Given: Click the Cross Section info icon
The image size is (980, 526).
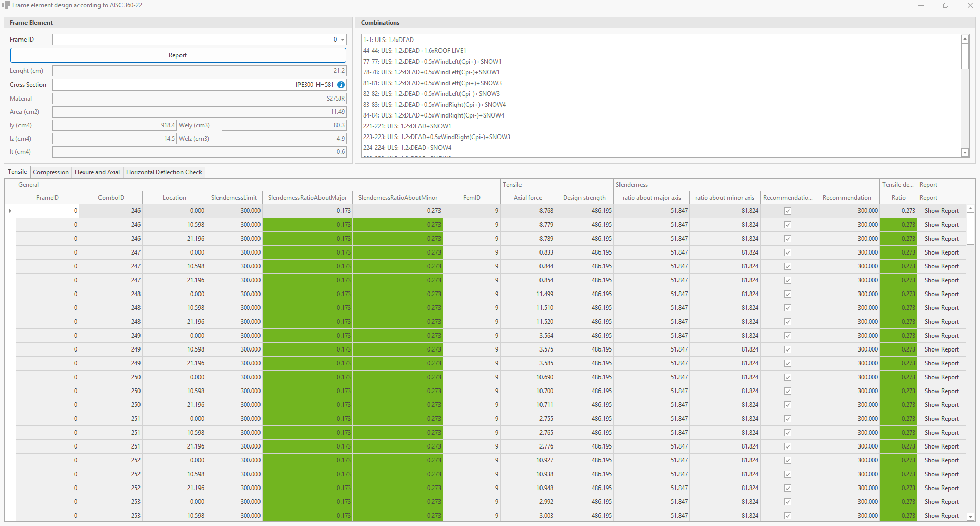Looking at the screenshot, I should pos(341,85).
